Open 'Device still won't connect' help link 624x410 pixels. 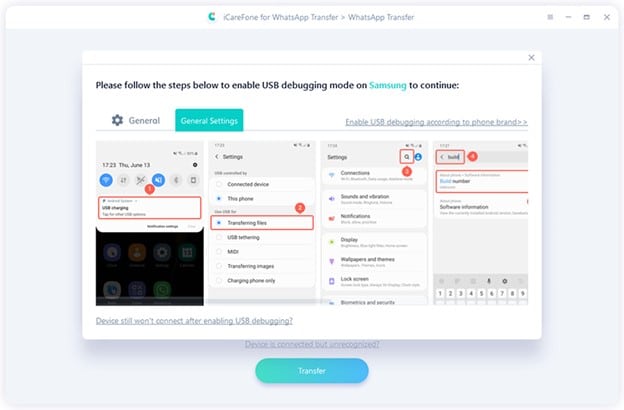click(x=194, y=321)
